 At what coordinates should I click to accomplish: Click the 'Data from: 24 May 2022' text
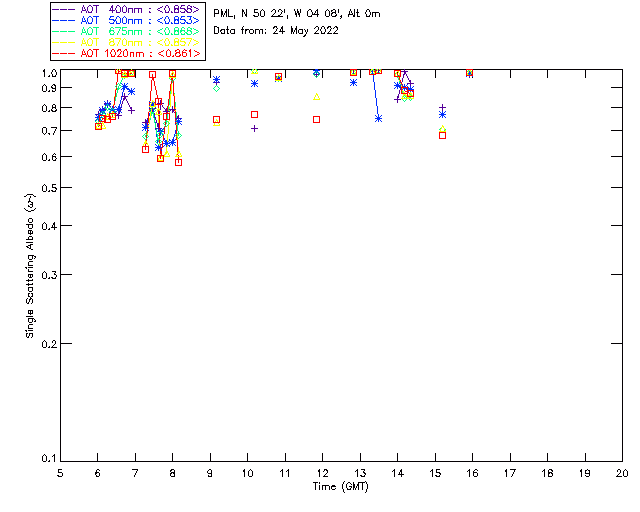(276, 31)
